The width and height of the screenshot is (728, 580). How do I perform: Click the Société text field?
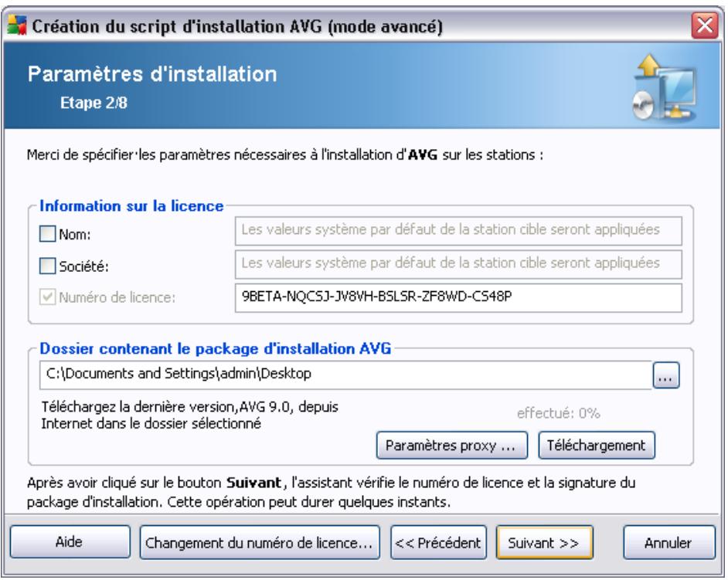pos(458,264)
